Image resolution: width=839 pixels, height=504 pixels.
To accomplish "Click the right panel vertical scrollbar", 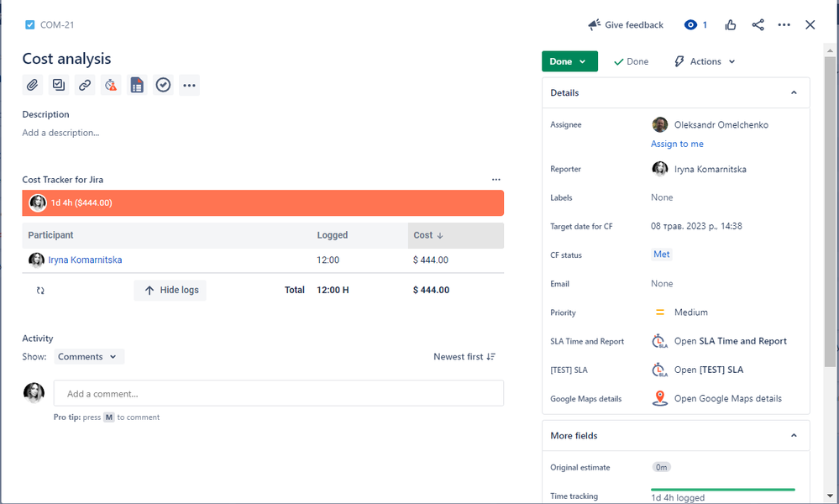I will 830,212.
